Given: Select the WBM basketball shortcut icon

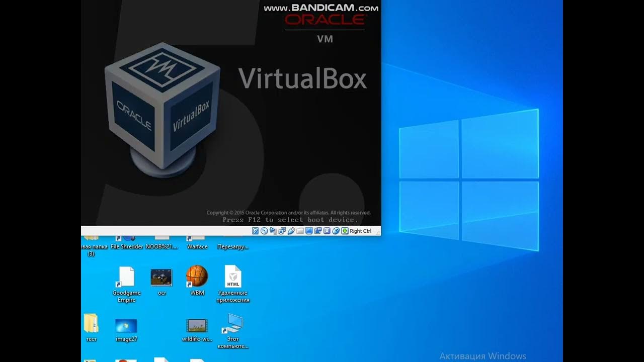Looking at the screenshot, I should pos(197,281).
